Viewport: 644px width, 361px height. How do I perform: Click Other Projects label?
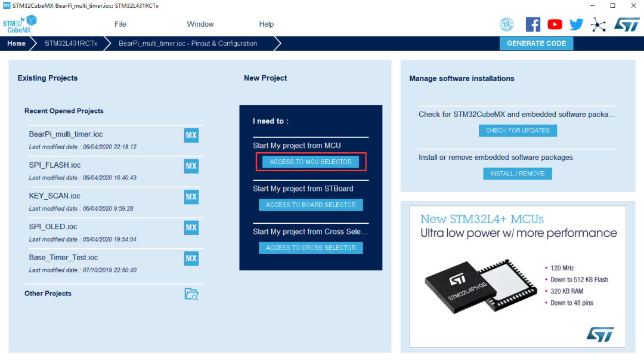[48, 293]
